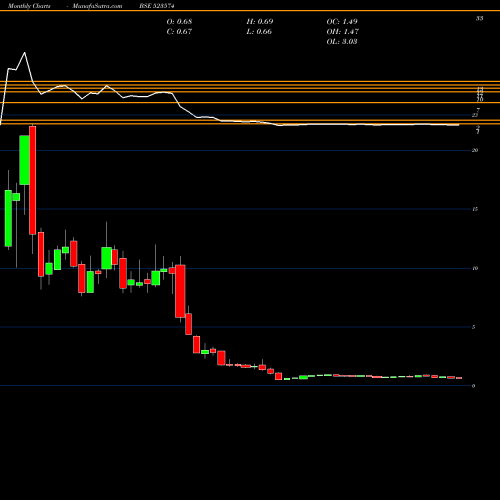Click the '0' price axis label

click(473, 386)
